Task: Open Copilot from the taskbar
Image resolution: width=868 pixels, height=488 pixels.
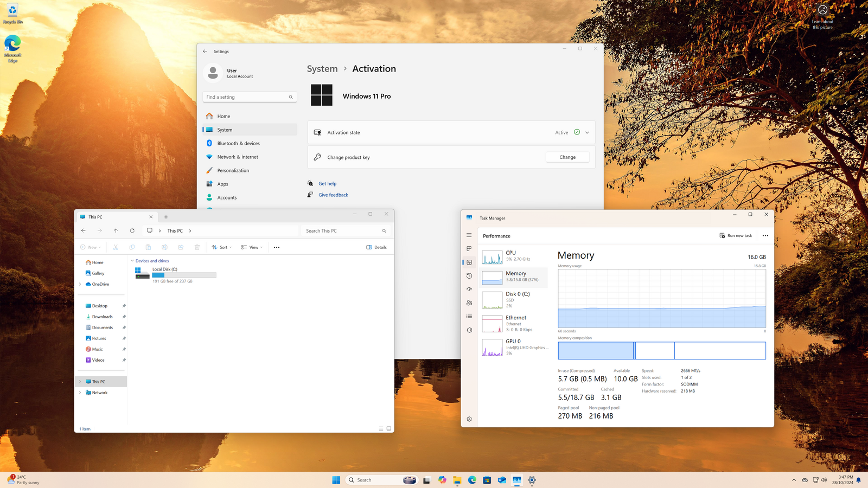Action: click(442, 480)
